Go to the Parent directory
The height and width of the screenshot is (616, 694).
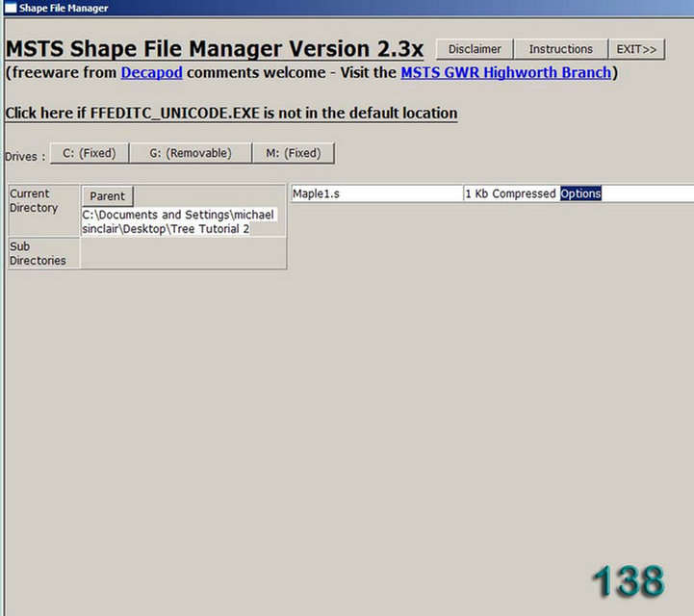pyautogui.click(x=108, y=196)
